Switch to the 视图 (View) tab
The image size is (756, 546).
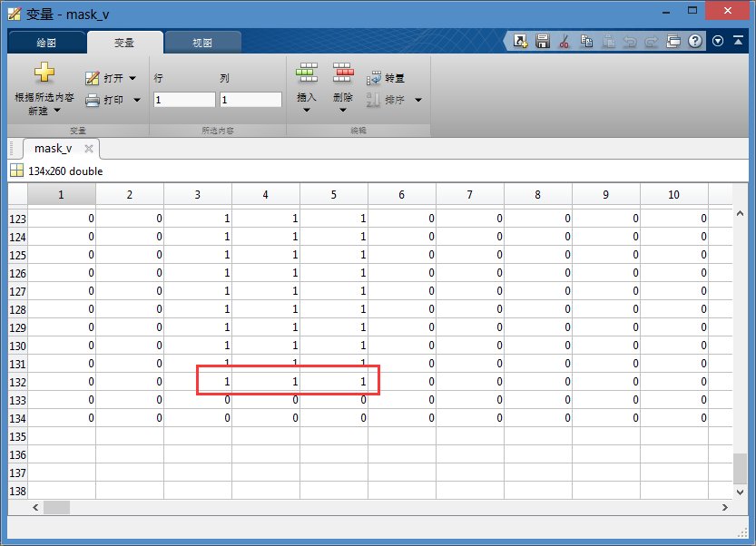point(202,43)
